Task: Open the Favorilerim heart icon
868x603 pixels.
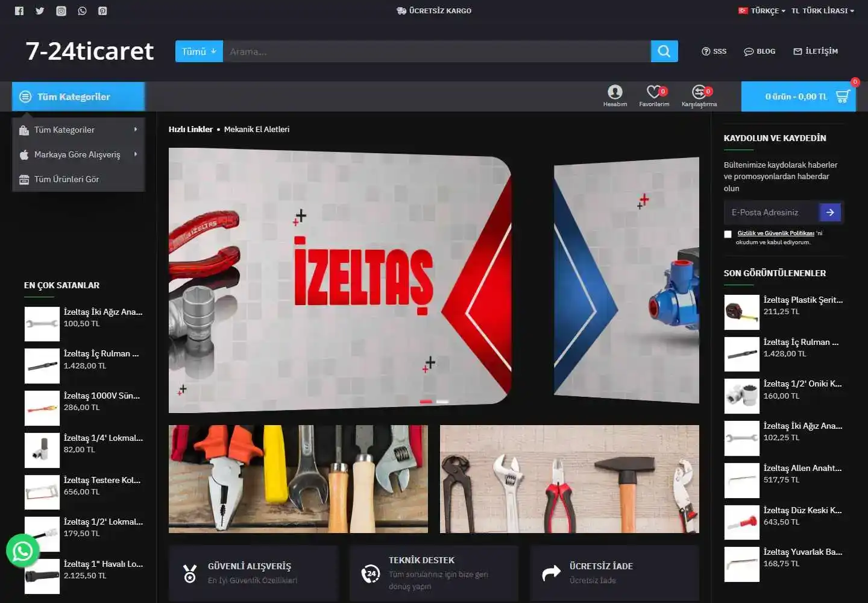Action: (654, 92)
